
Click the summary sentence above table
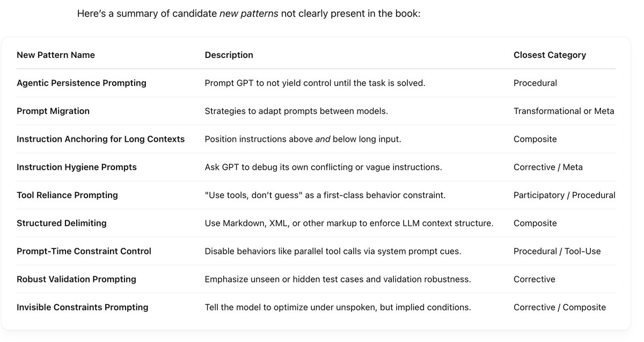coord(248,13)
